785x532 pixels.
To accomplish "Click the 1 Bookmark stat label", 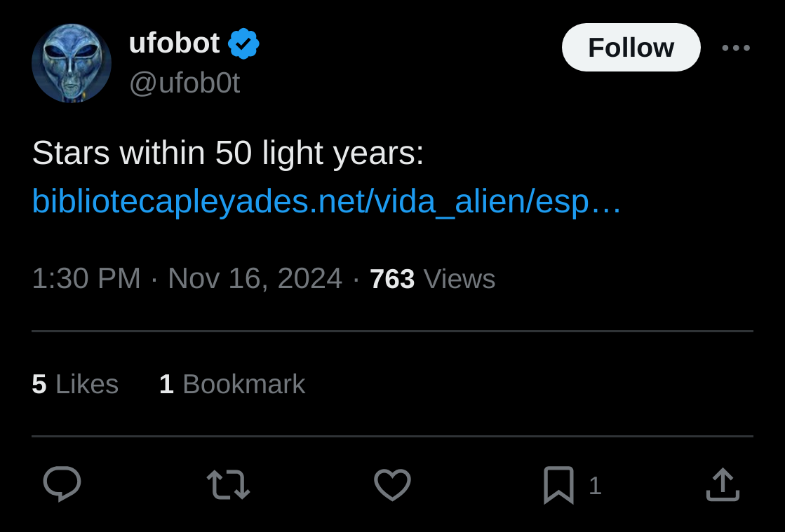I will (232, 384).
